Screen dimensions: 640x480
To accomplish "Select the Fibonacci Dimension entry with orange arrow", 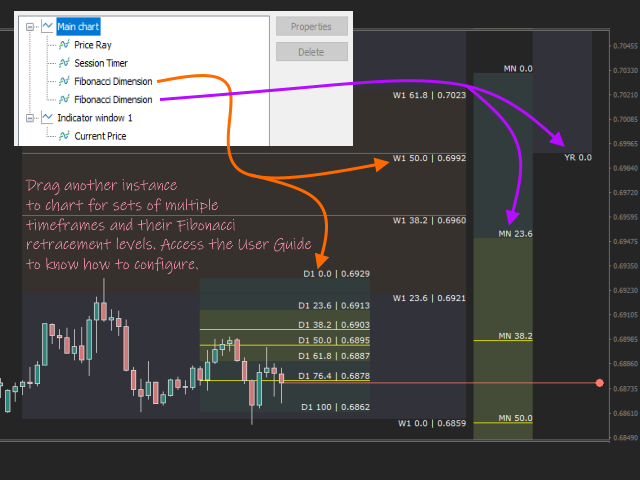I will tap(113, 81).
